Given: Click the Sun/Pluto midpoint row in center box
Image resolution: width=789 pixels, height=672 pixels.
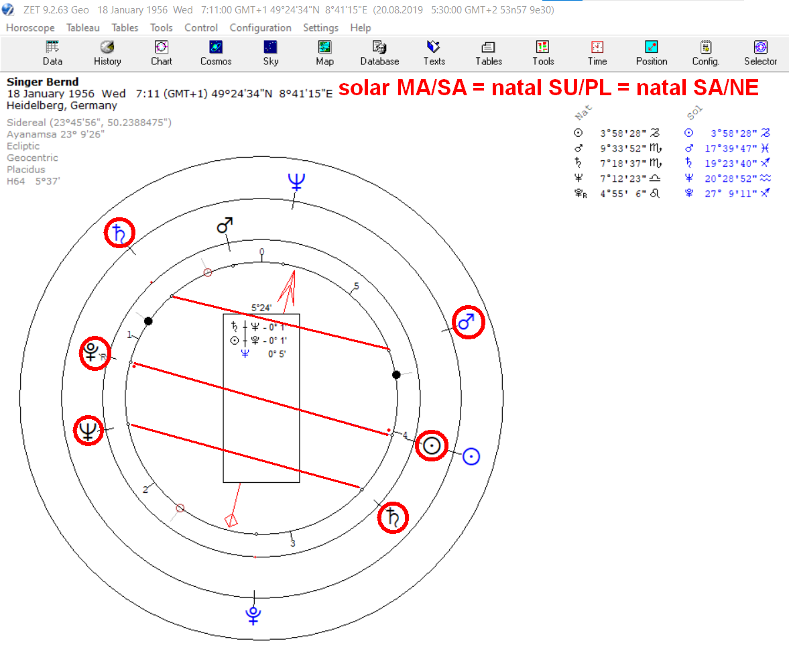Looking at the screenshot, I should pos(259,341).
